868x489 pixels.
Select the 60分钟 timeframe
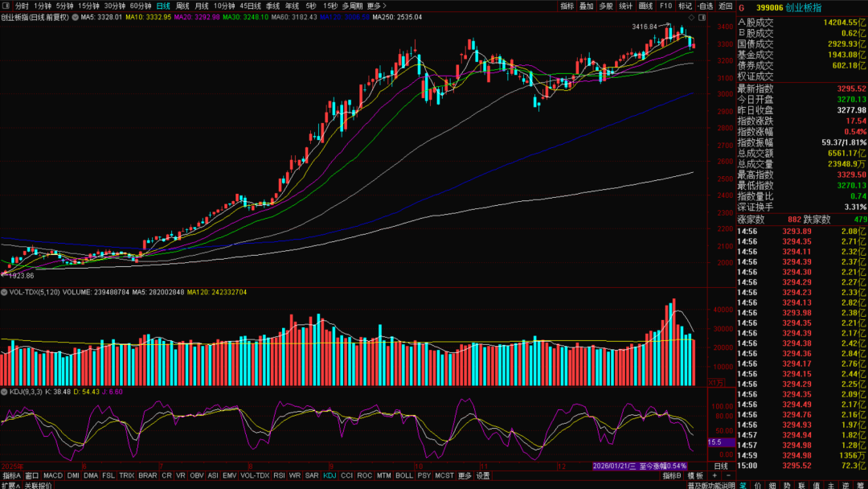tap(141, 6)
